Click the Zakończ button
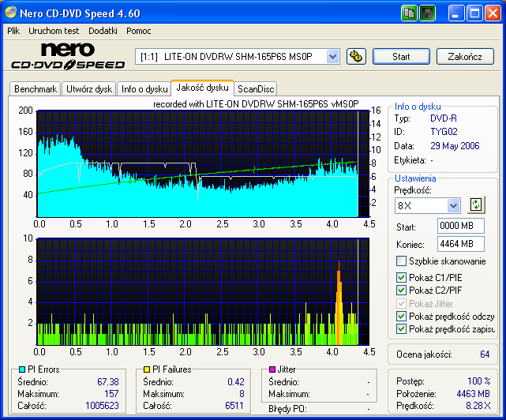506x420 pixels. pos(465,57)
